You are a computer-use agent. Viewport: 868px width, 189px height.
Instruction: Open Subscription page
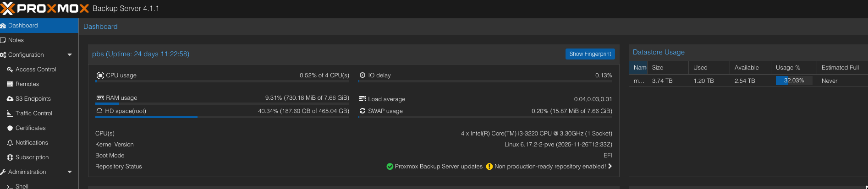click(39, 157)
